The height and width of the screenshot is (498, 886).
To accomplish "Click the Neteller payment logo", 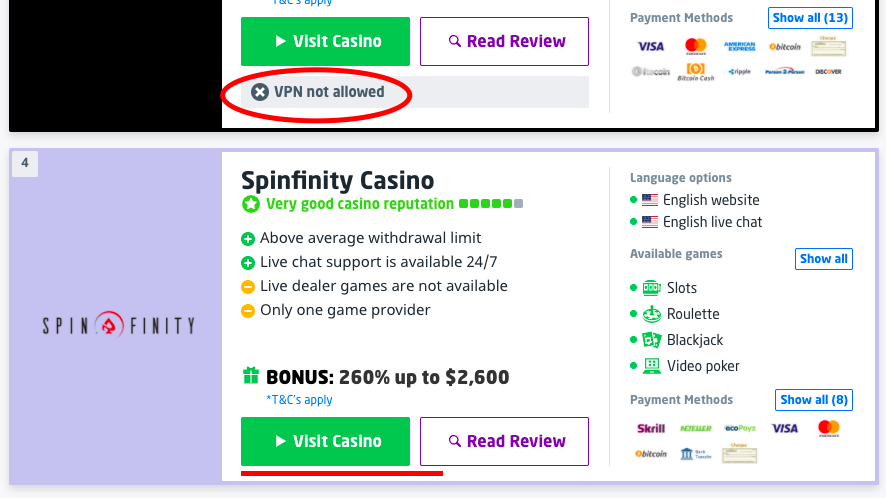I will point(695,428).
